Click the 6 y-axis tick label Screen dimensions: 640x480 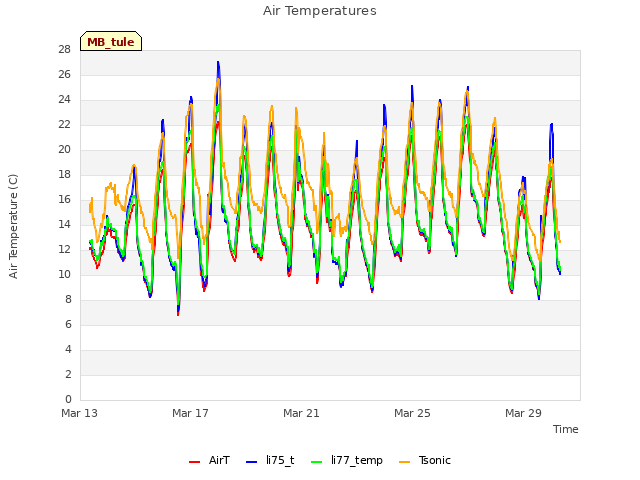[x=68, y=324]
